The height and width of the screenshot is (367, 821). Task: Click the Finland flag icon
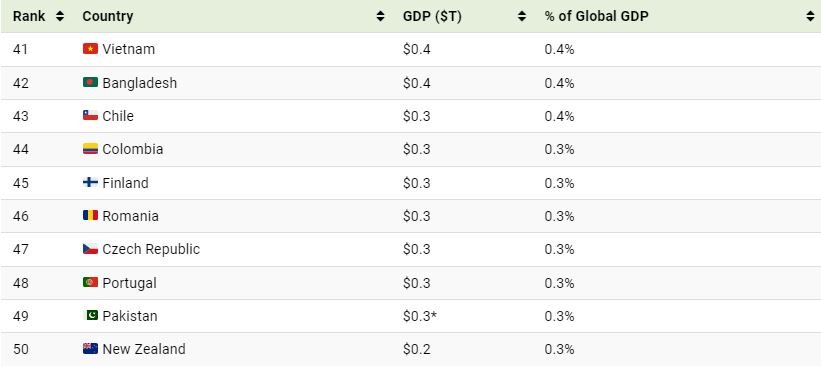[90, 182]
